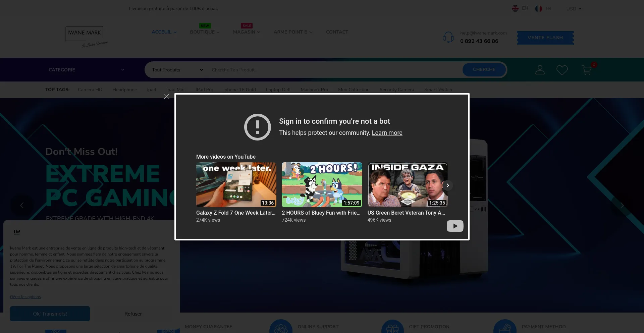Screen dimensions: 644x333
Task: Open the USD currency dropdown
Action: pos(574,9)
